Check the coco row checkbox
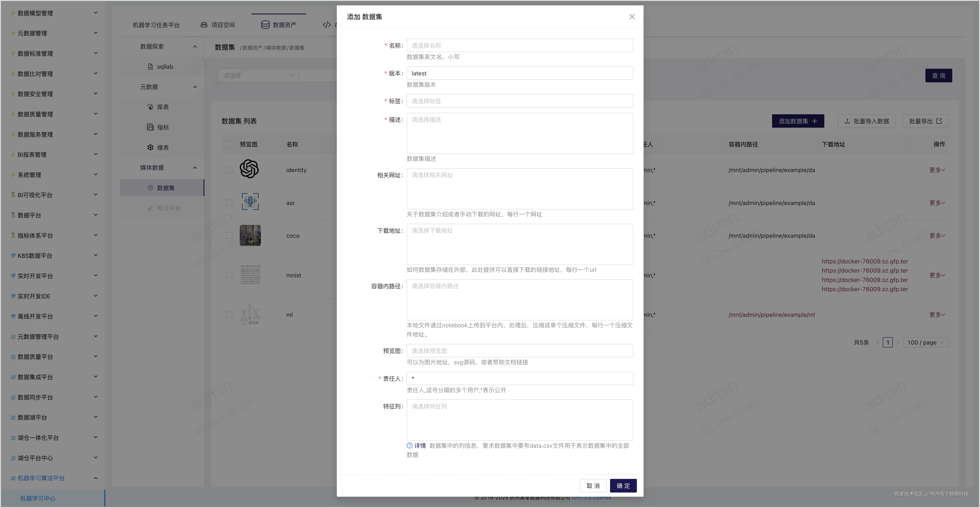This screenshot has width=980, height=508. coord(229,236)
